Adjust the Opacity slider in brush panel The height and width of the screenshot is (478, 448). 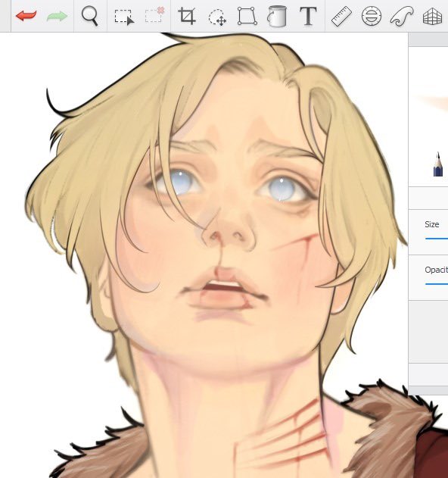tap(437, 284)
